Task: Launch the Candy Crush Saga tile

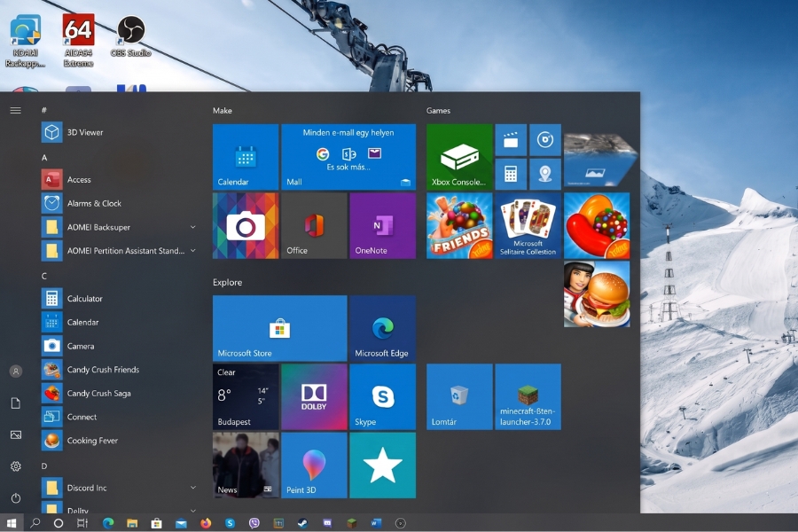Action: point(597,225)
